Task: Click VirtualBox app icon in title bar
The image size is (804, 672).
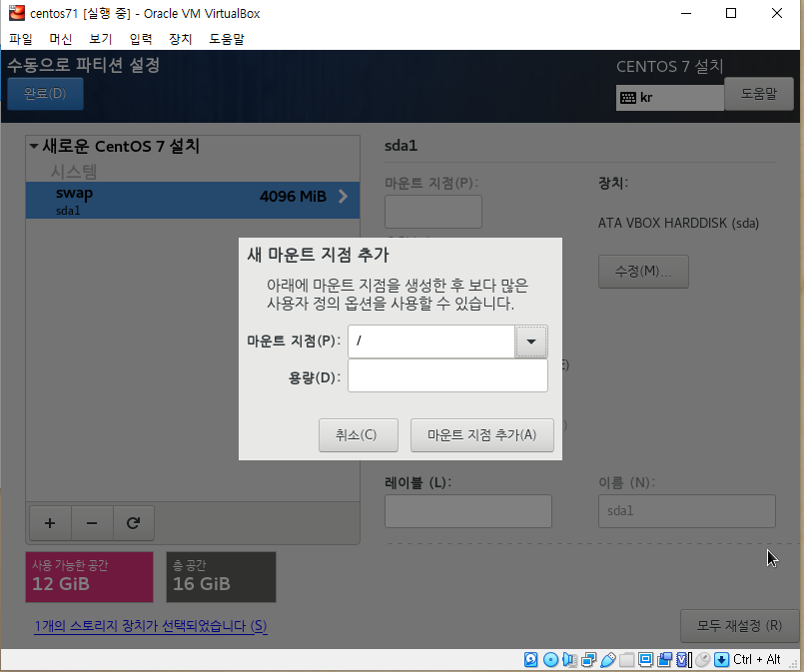Action: [17, 13]
